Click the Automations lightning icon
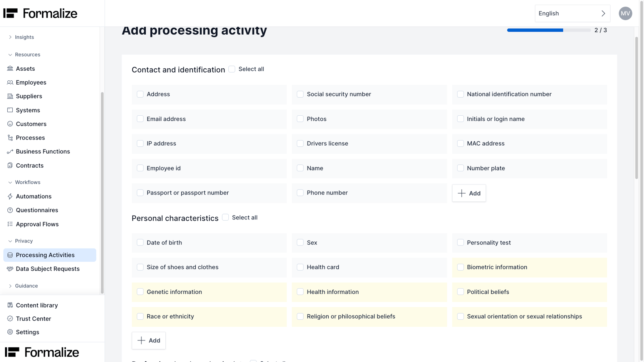This screenshot has height=362, width=644. point(10,196)
